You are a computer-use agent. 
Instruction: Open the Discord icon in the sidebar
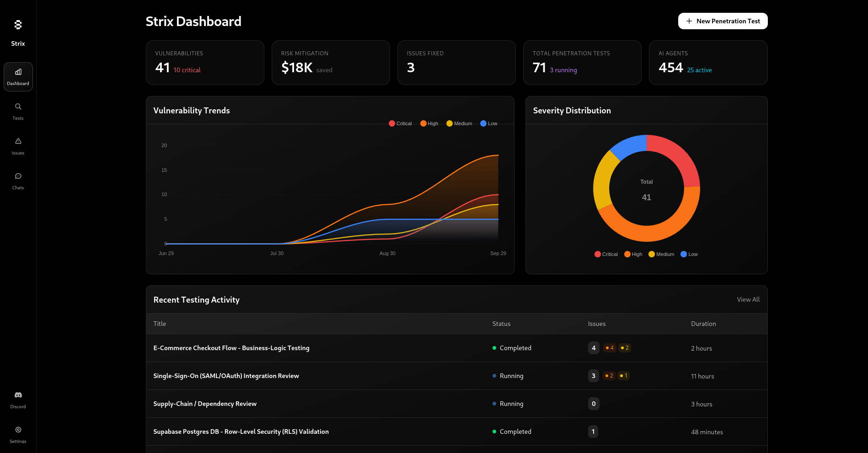click(x=18, y=395)
